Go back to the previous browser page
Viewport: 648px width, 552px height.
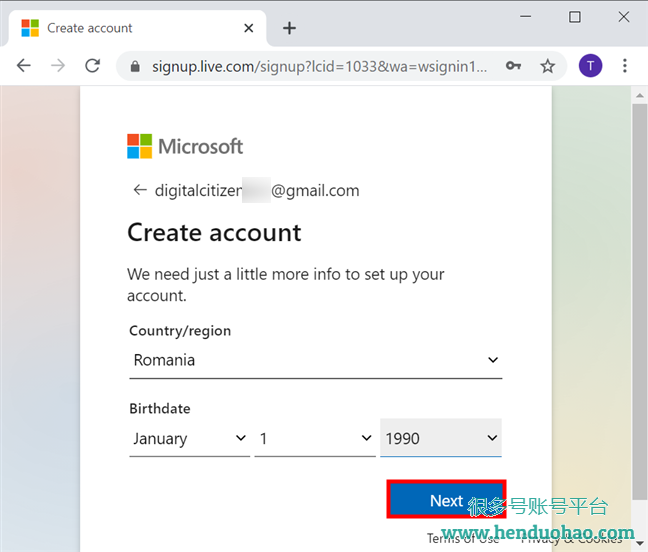(x=24, y=66)
